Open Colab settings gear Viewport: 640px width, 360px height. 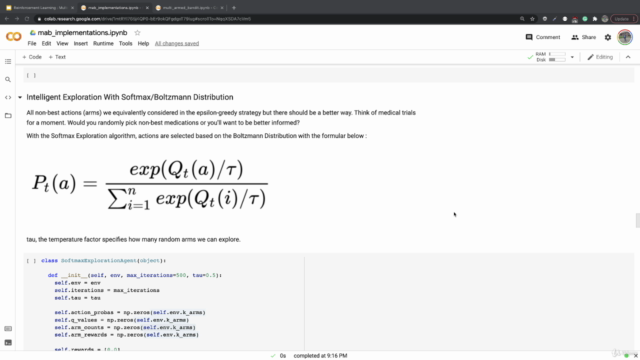click(608, 37)
